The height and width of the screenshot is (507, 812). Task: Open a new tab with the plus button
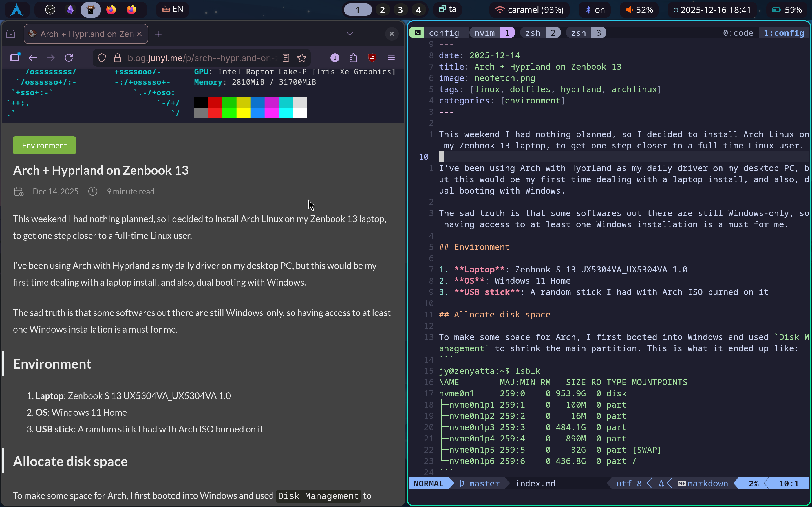(158, 34)
